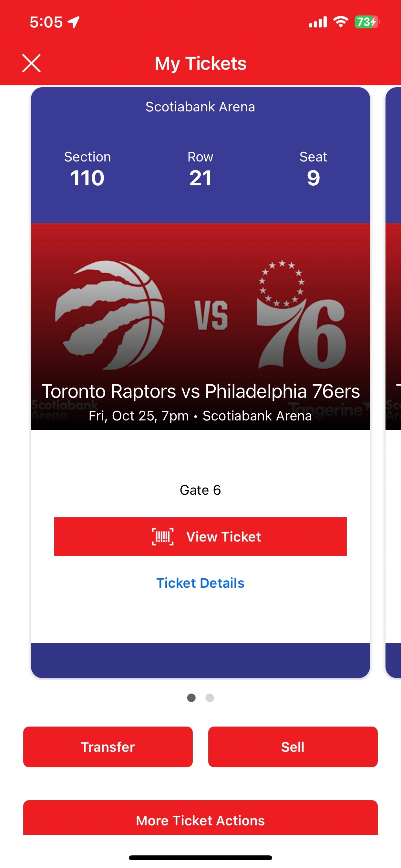Tap the Philadelphia 76ers logo
Image resolution: width=401 pixels, height=868 pixels.
coord(301,314)
